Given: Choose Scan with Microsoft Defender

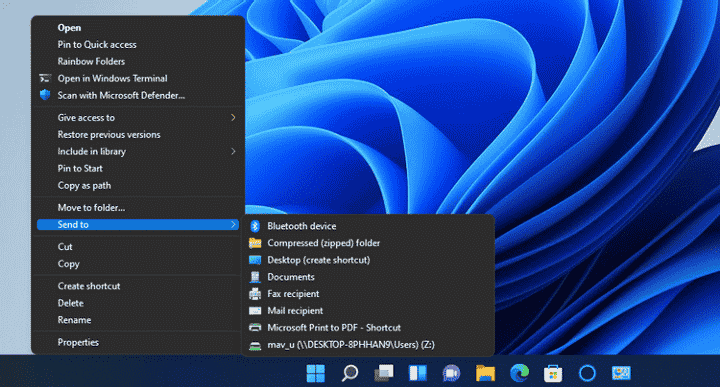Looking at the screenshot, I should 121,95.
